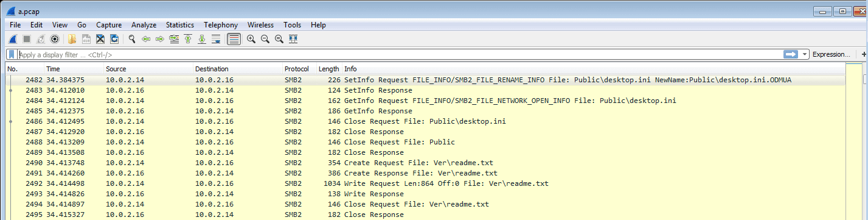868x220 pixels.
Task: Add a filter button with plus icon
Action: pos(864,54)
